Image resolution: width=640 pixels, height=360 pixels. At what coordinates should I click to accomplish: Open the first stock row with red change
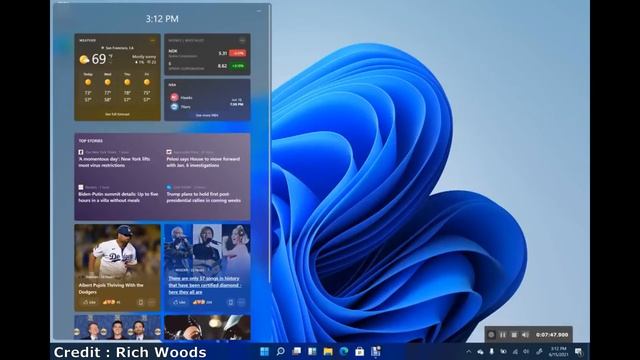207,53
